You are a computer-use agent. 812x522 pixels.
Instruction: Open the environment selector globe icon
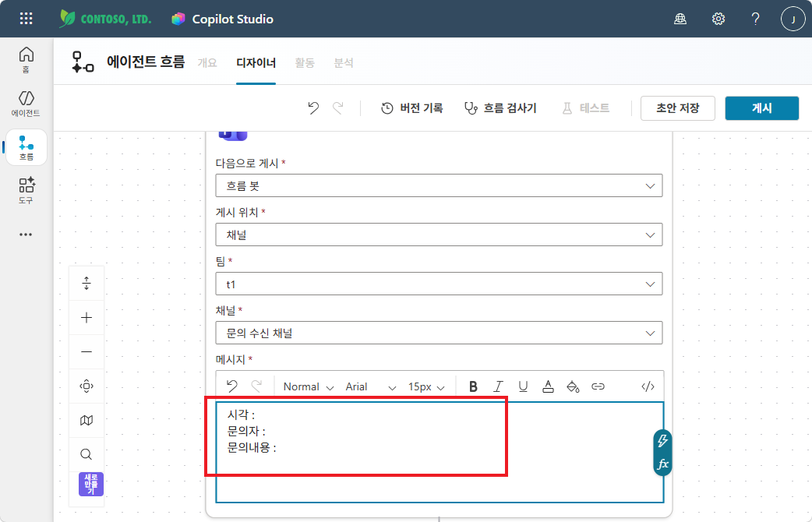tap(680, 19)
